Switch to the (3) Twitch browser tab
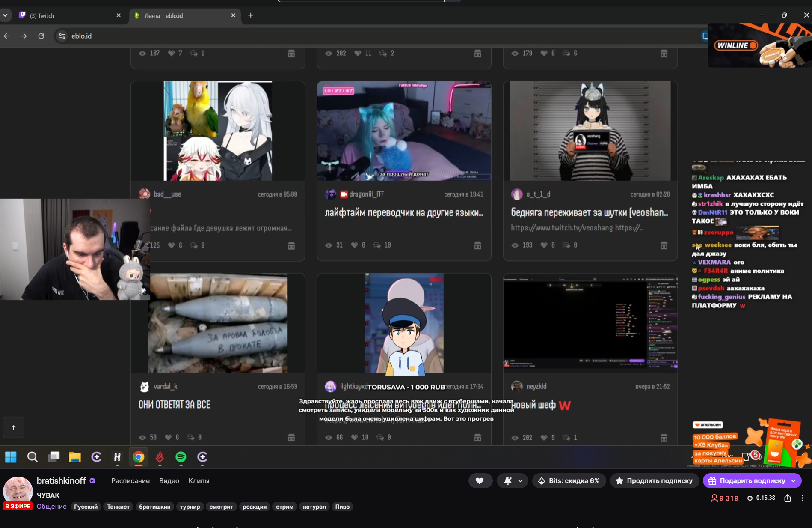This screenshot has height=528, width=812. pos(70,15)
